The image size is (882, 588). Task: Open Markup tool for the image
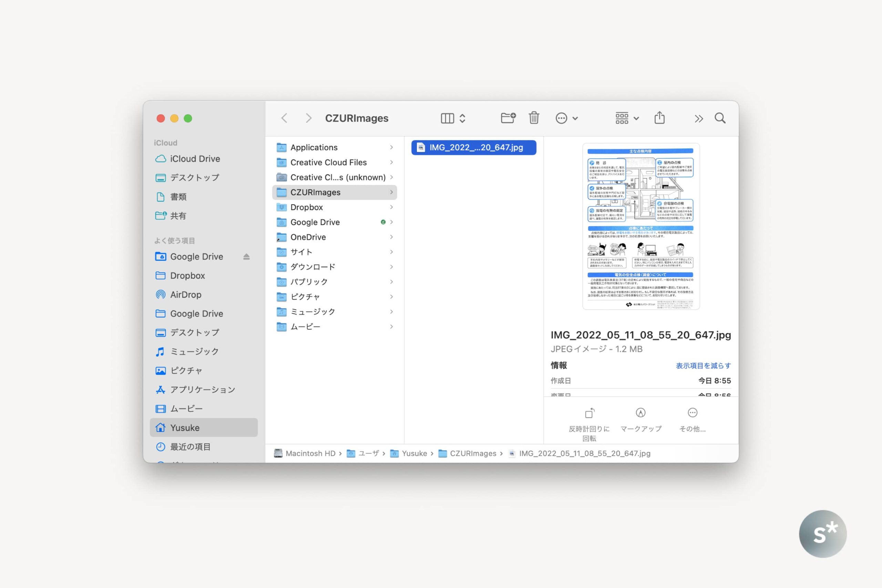tap(640, 413)
